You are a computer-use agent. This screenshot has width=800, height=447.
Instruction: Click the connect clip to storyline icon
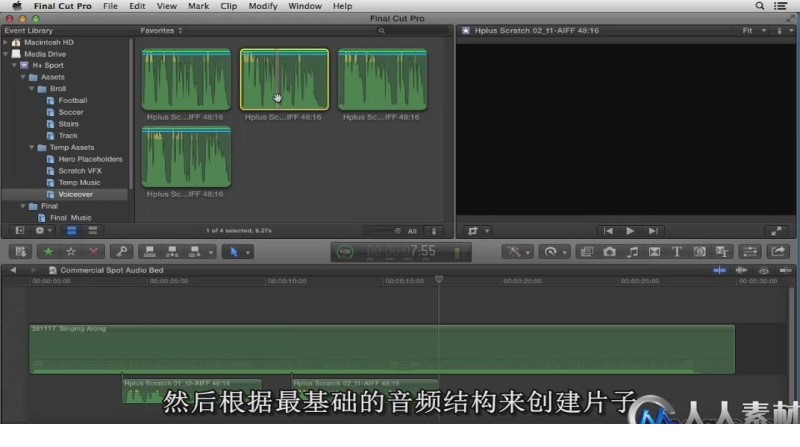[x=149, y=252]
